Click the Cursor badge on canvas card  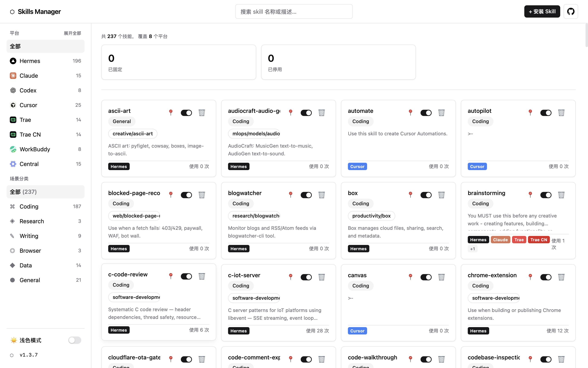tap(357, 331)
